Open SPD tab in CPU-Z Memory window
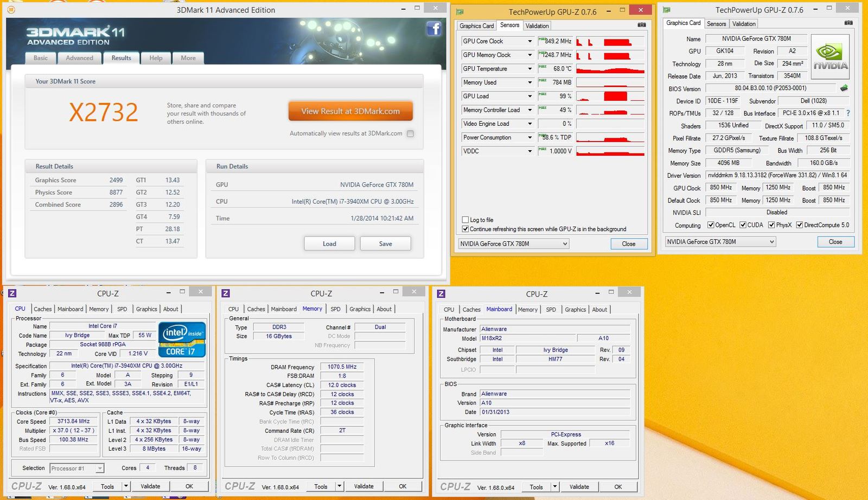 pos(336,309)
